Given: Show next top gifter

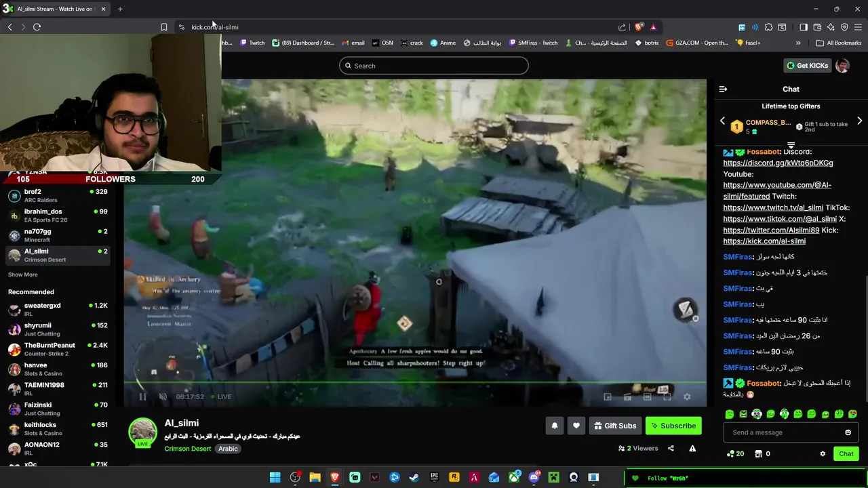Looking at the screenshot, I should pyautogui.click(x=859, y=121).
